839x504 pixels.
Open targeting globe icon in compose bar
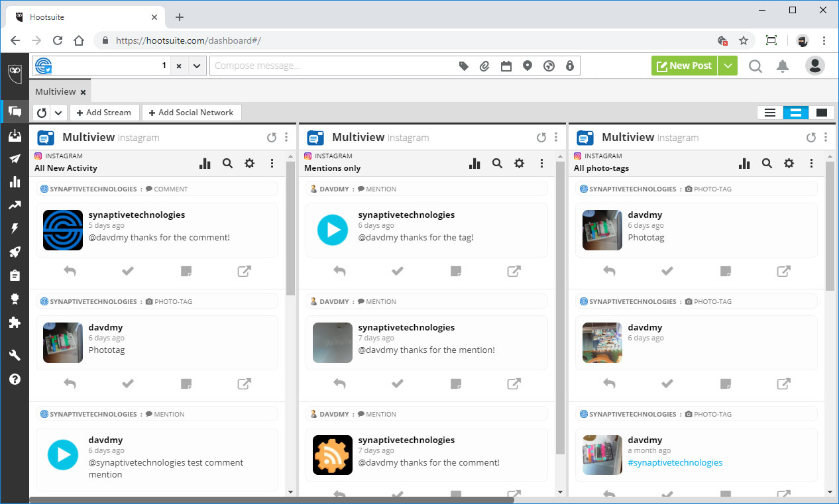(x=548, y=66)
